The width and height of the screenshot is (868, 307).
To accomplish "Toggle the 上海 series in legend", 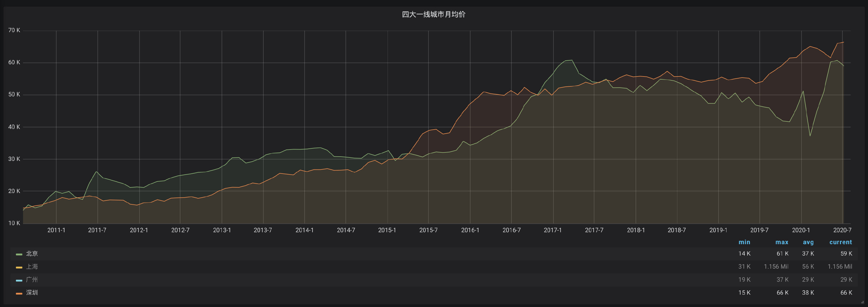I will tap(32, 267).
